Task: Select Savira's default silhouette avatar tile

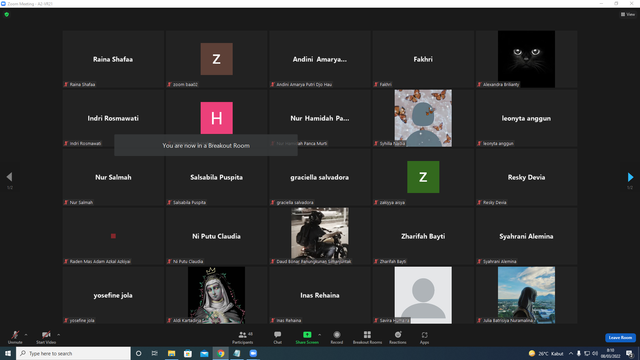Action: [423, 295]
